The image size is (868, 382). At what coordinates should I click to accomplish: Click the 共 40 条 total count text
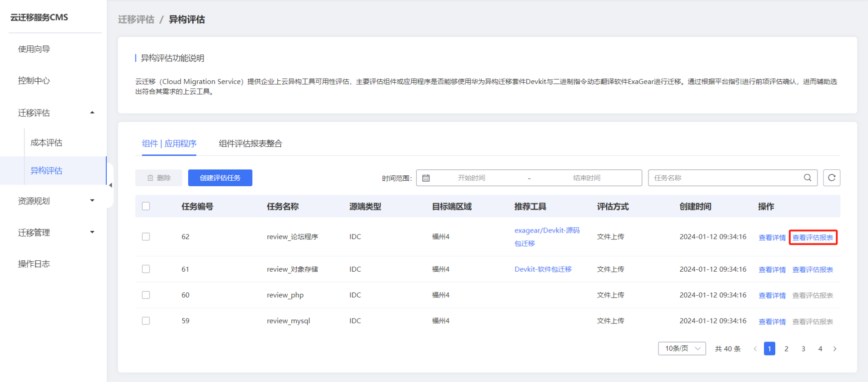728,349
